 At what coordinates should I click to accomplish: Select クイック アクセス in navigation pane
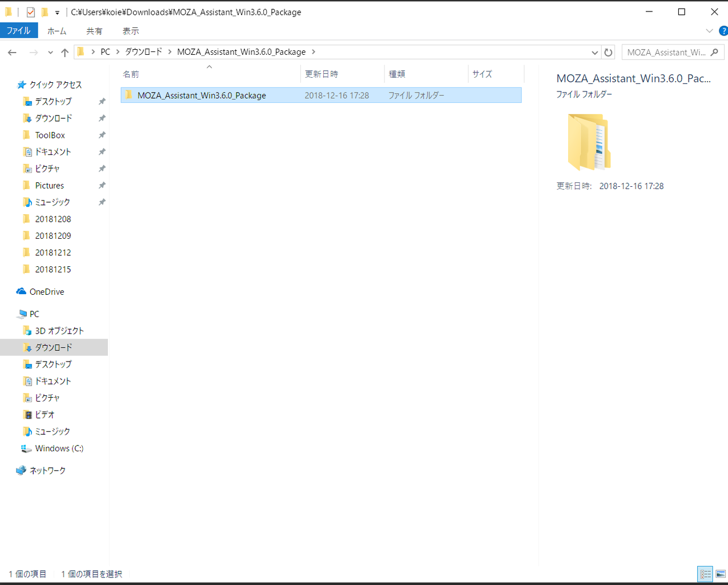[x=55, y=85]
